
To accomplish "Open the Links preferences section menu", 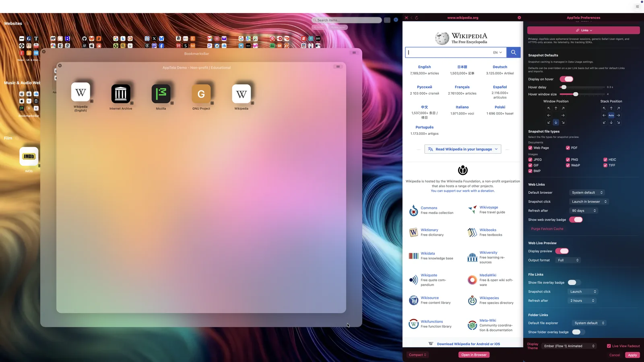I will pyautogui.click(x=584, y=30).
